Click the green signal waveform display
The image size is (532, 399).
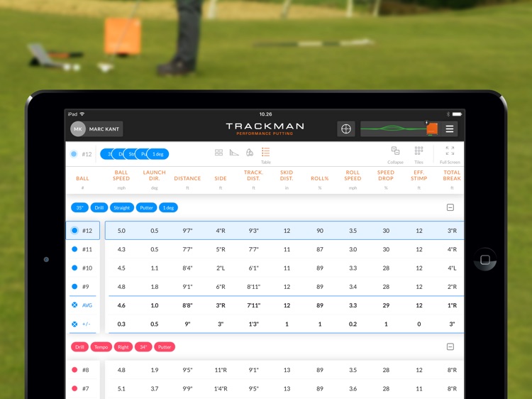click(x=394, y=129)
